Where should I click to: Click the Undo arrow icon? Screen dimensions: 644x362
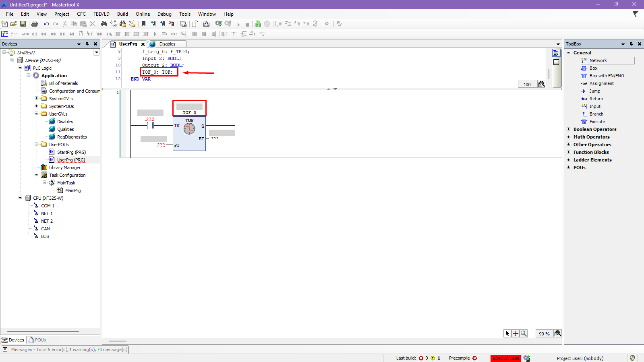[x=46, y=24]
